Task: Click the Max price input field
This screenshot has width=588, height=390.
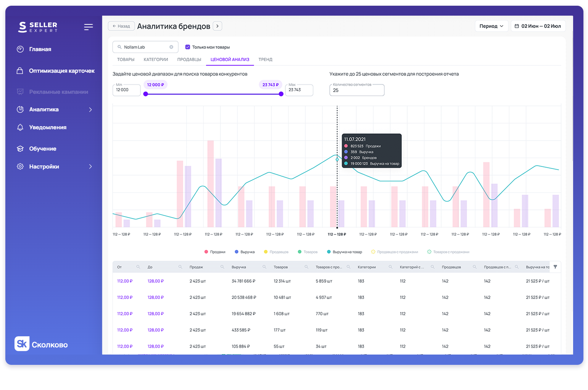Action: coord(299,90)
